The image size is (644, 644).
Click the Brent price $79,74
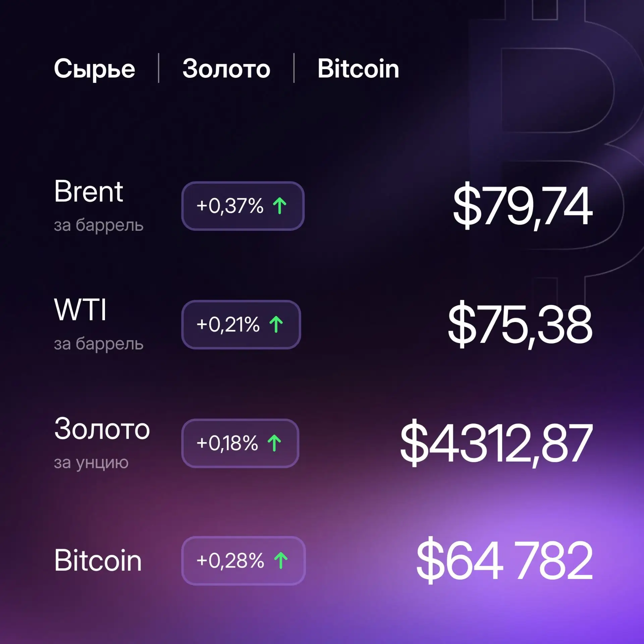click(x=523, y=207)
